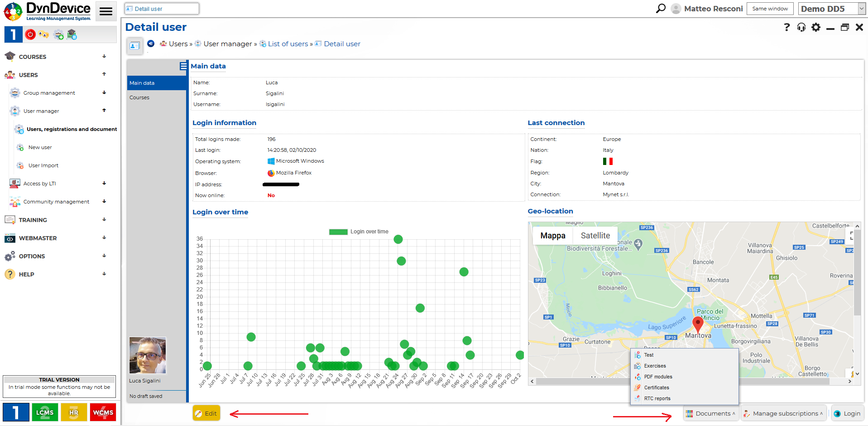Click Luca Sigalini's profile photo
Screen dimensions: 868x426
(148, 355)
